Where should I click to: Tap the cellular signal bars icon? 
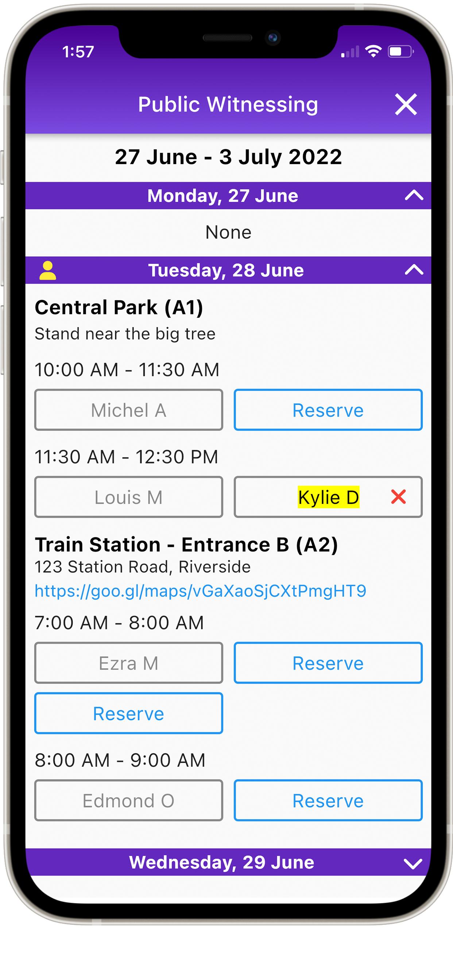pos(350,52)
